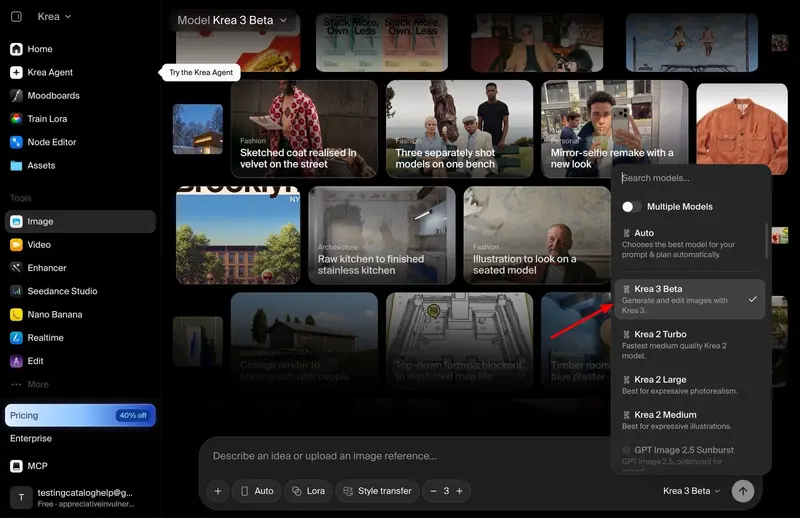Open the Pricing 40% off banner

[x=80, y=415]
